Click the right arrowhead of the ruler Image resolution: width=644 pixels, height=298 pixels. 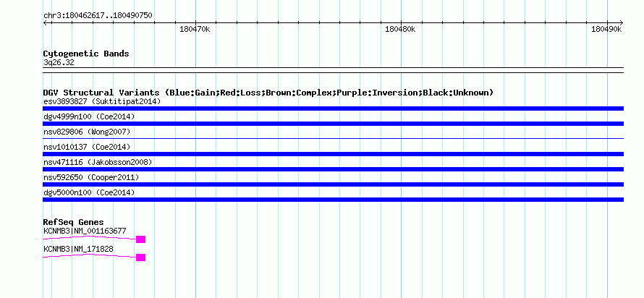pos(621,23)
